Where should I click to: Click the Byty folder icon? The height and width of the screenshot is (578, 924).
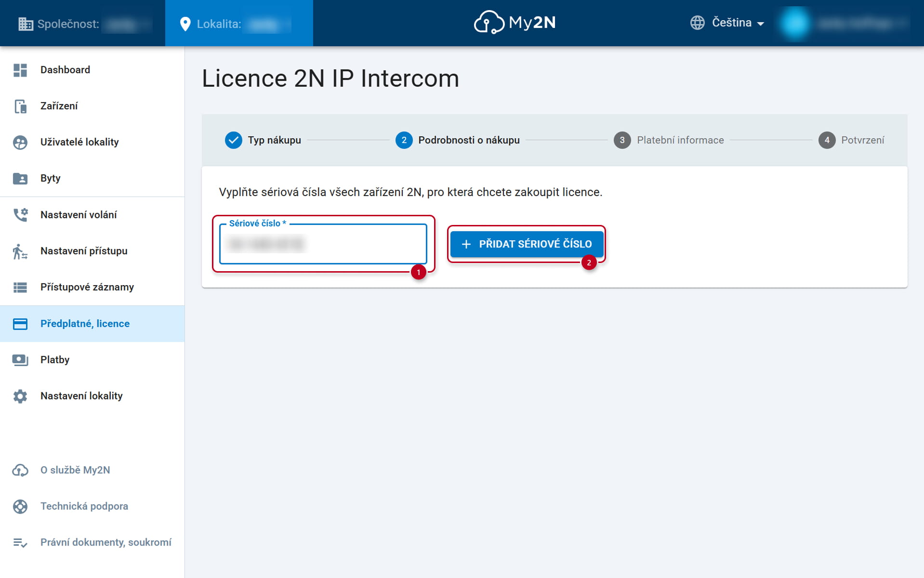click(20, 178)
